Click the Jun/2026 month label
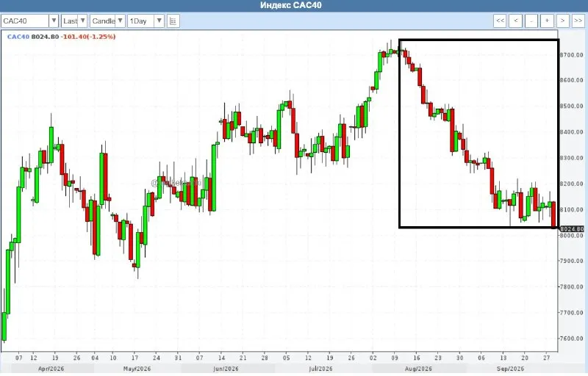Image resolution: width=588 pixels, height=376 pixels. point(226,369)
